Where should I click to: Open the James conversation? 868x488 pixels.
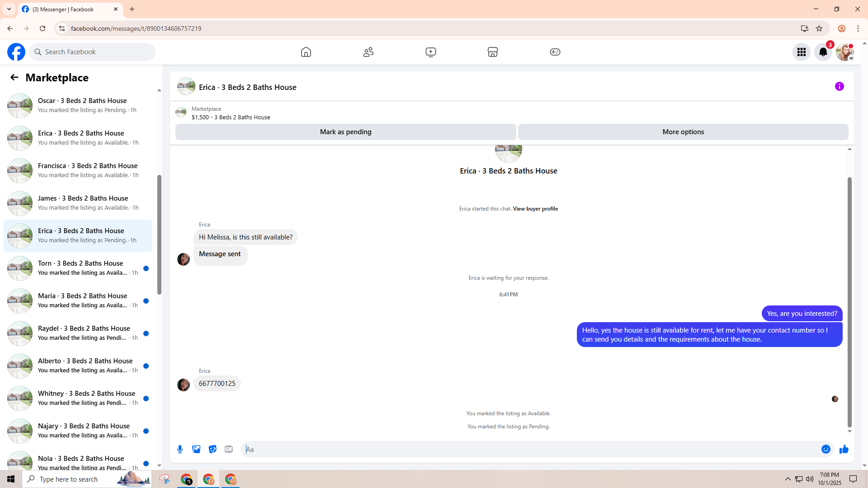coord(78,203)
